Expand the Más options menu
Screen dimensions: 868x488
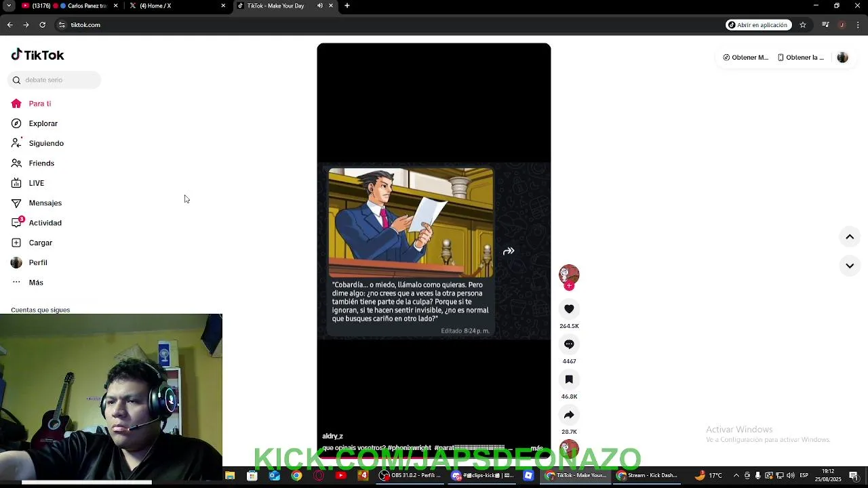point(27,283)
